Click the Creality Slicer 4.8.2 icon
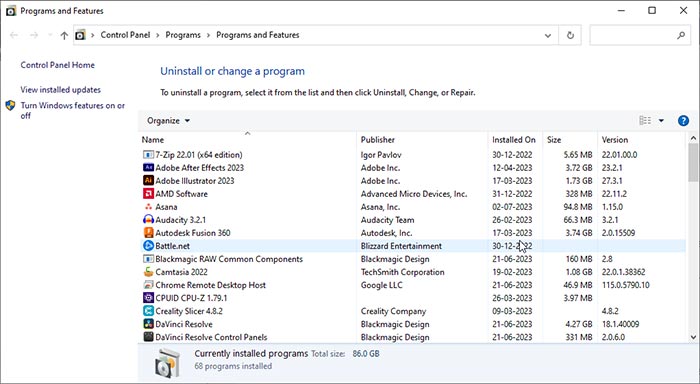The width and height of the screenshot is (700, 384). click(x=148, y=311)
